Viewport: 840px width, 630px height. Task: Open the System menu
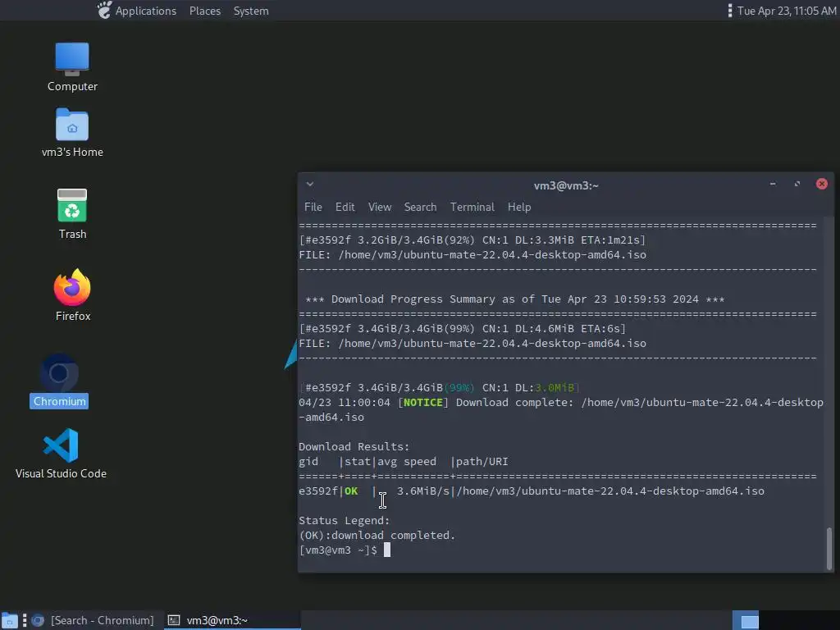(x=251, y=11)
